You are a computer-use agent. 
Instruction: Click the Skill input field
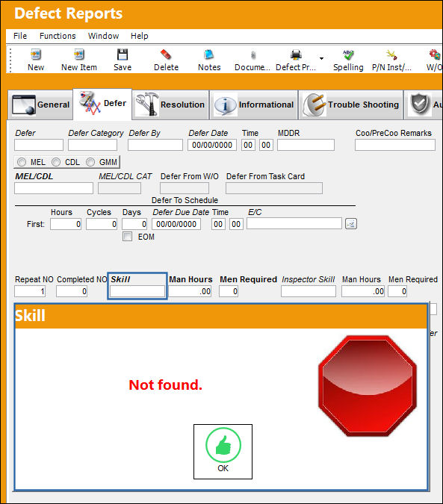[137, 291]
